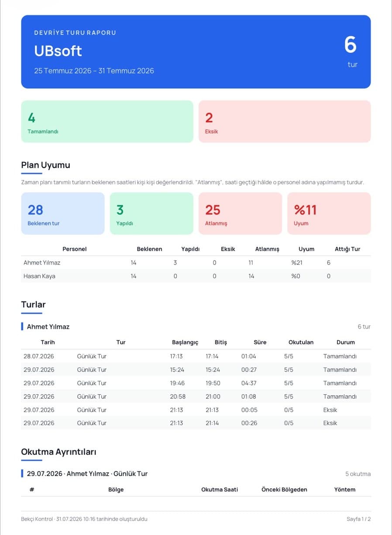Click the Bölge column header
The width and height of the screenshot is (392, 535).
[x=116, y=490]
